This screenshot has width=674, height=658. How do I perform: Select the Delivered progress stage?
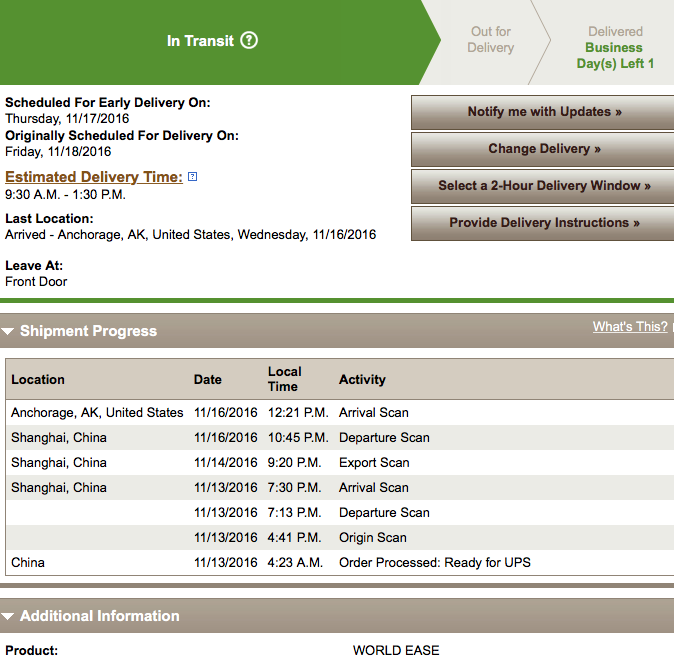point(615,31)
